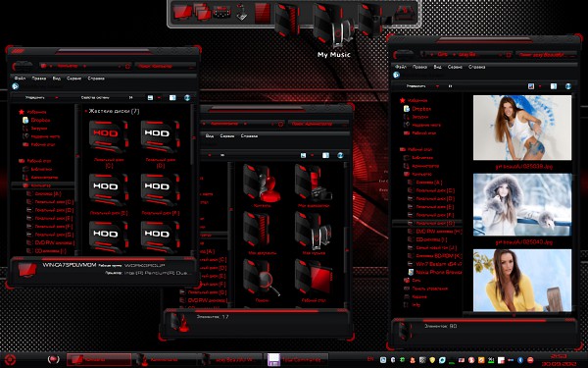Viewport: 588px width, 368px height.
Task: Open Local Disk (C:) HDD icon in Computer window
Action: pos(109,136)
